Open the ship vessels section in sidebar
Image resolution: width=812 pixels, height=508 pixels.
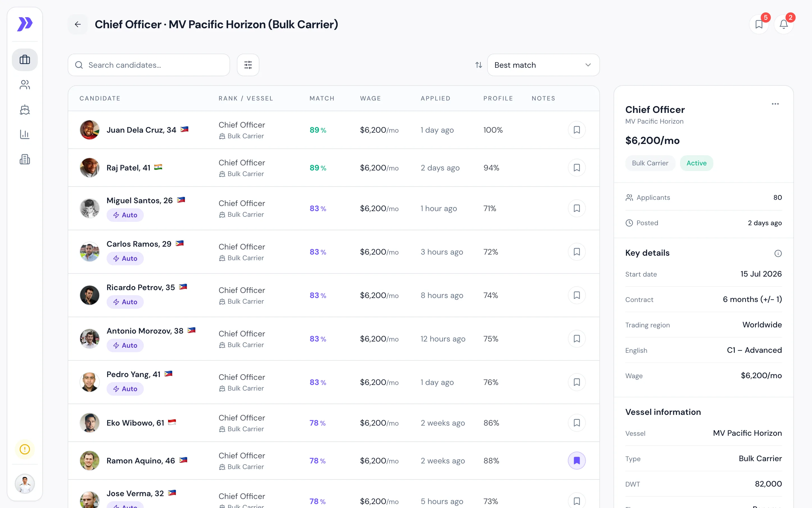tap(25, 110)
